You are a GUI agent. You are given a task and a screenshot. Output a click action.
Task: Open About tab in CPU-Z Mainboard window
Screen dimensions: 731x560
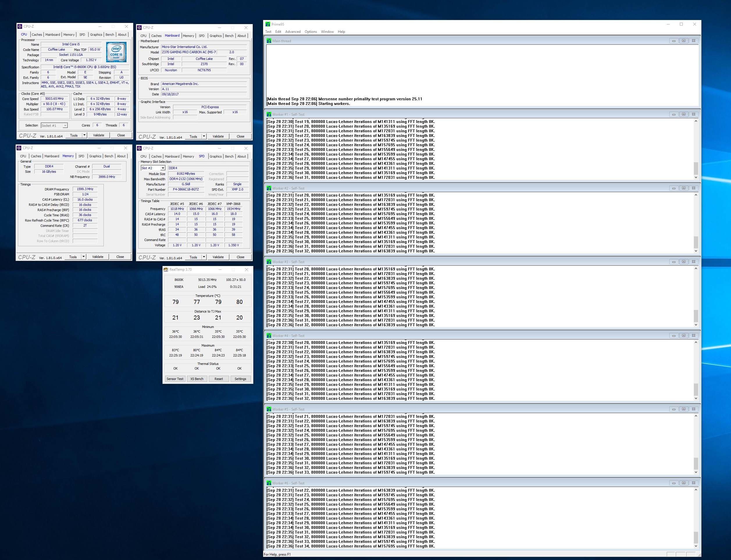coord(242,36)
